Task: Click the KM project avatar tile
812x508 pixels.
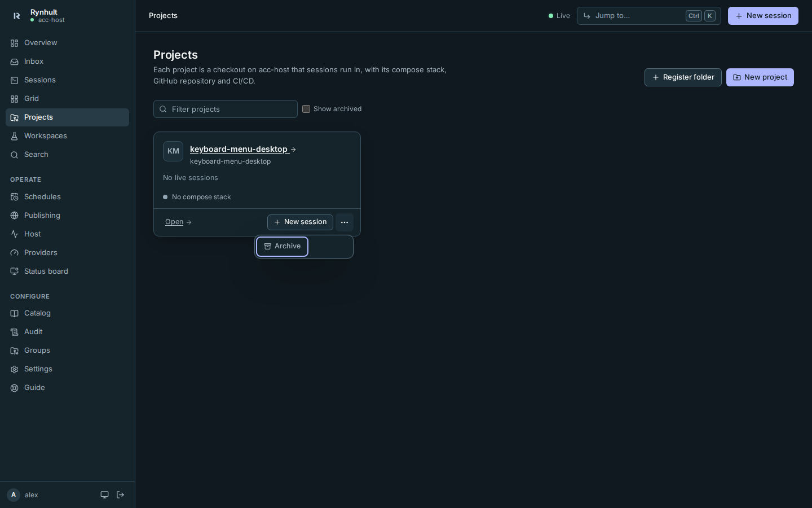Action: tap(173, 151)
